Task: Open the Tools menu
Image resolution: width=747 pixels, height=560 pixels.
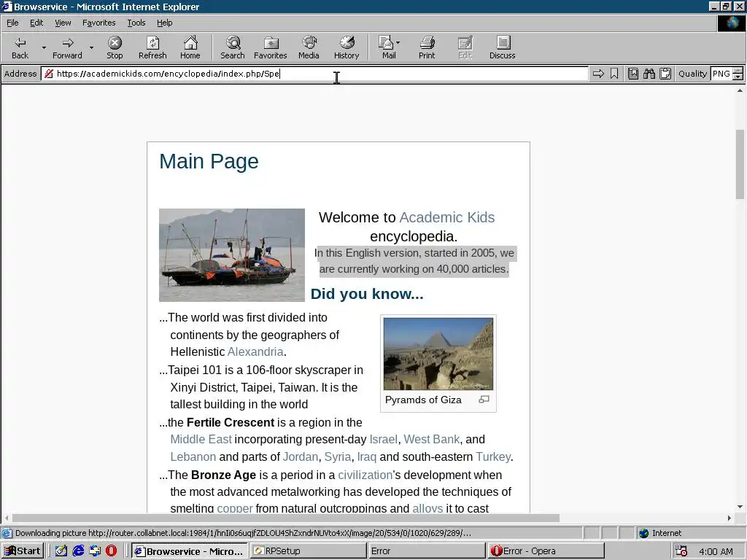Action: [136, 23]
